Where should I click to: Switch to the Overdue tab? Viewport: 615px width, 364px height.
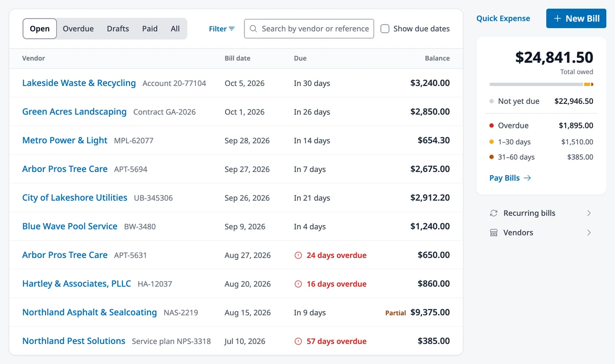pyautogui.click(x=78, y=29)
